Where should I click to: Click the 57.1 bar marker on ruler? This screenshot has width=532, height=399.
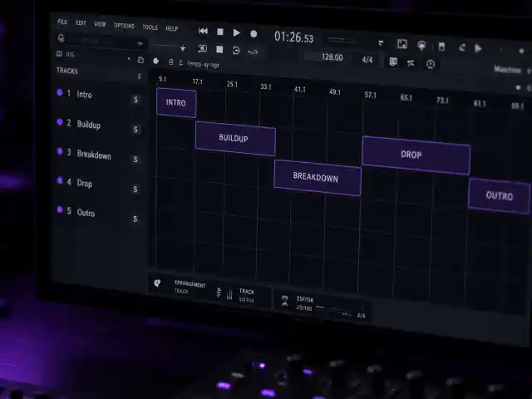point(370,95)
